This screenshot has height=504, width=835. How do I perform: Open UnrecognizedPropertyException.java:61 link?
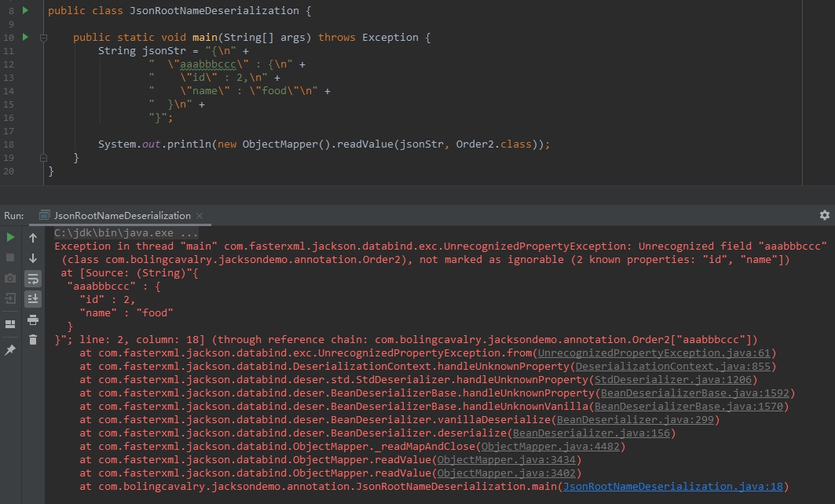(654, 352)
